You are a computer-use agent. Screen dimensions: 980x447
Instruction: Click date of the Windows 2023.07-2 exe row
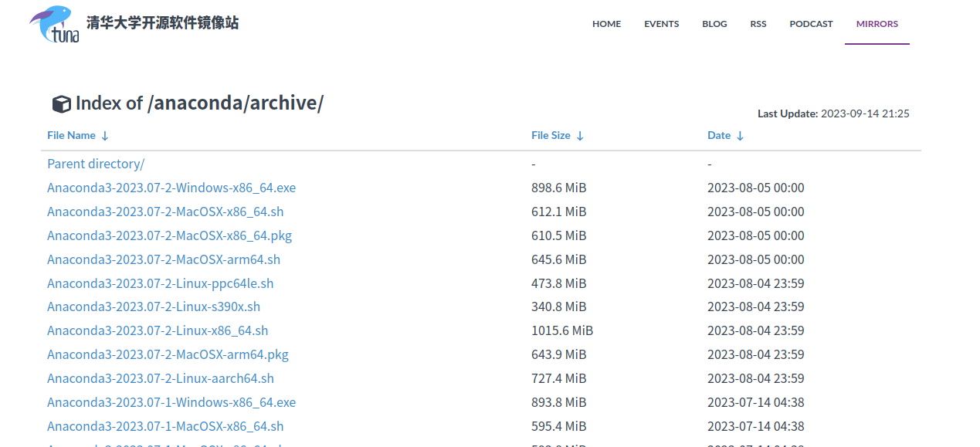pos(756,188)
